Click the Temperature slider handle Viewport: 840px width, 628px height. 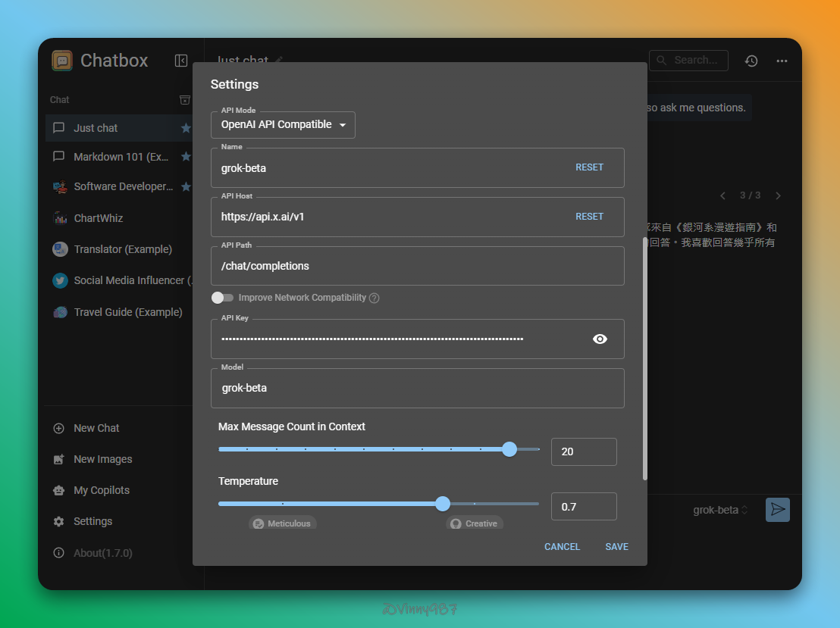point(443,504)
